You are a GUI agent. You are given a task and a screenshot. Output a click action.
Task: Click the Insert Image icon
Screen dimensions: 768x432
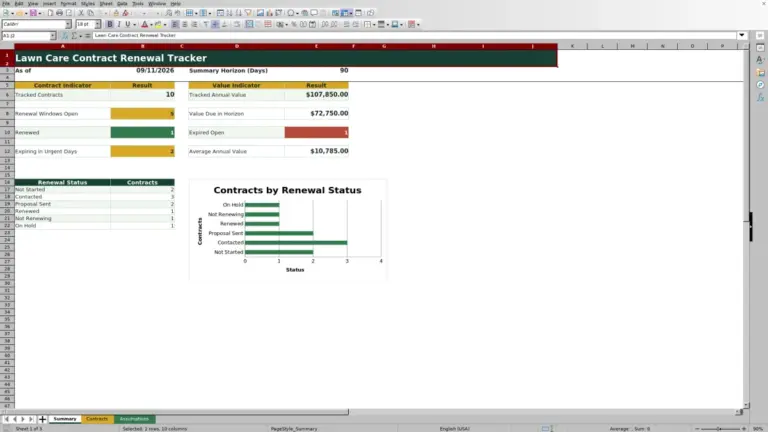[x=261, y=13]
